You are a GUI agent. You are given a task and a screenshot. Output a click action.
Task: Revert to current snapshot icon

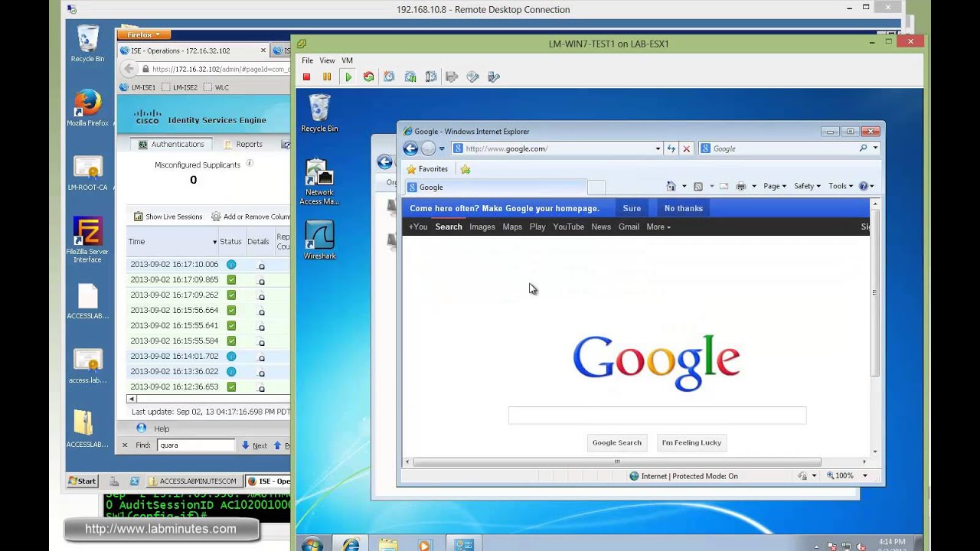[x=410, y=77]
